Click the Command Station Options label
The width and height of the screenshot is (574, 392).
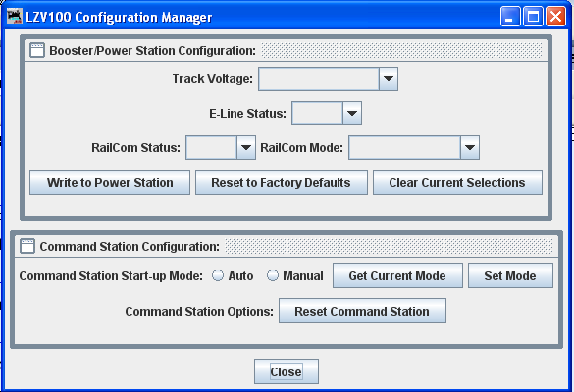point(199,312)
